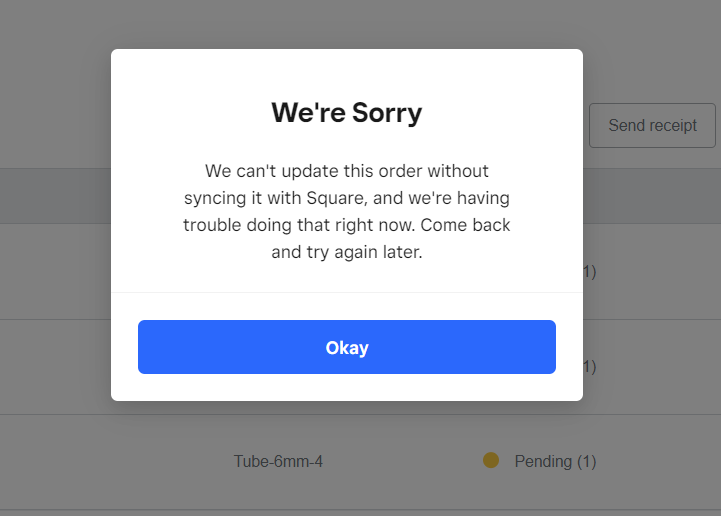Click the partially hidden status in second table row
721x516 pixels.
click(x=589, y=367)
